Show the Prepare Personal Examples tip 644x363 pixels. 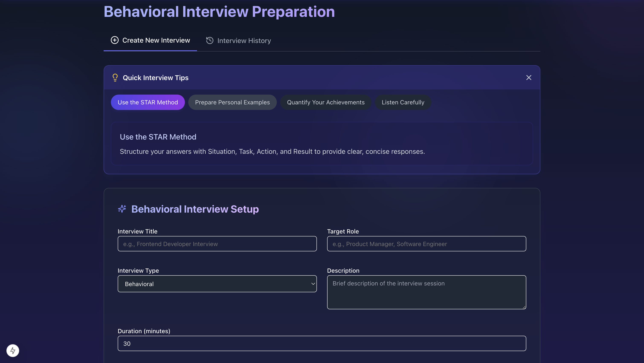coord(232,102)
